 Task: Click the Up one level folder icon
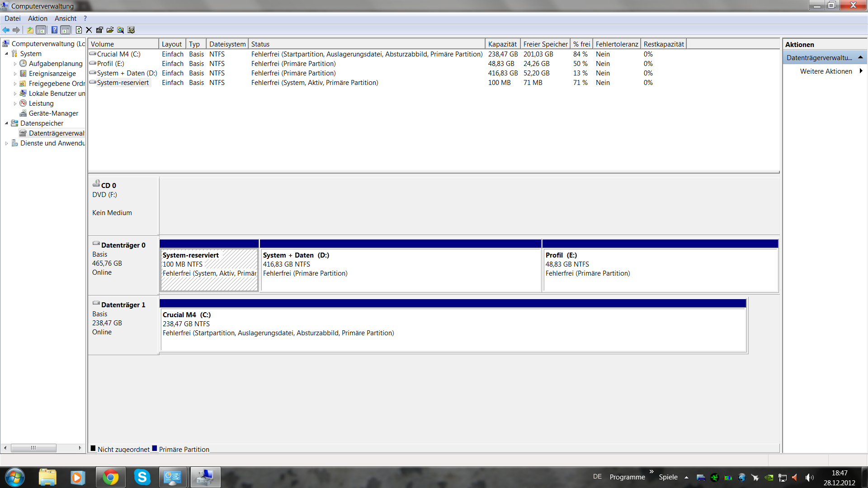tap(30, 30)
